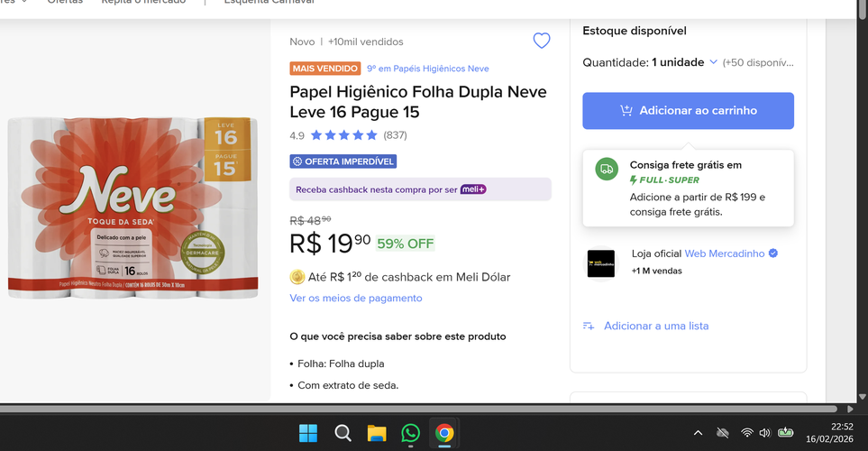Click the 59% OFF discount label

[x=406, y=244]
